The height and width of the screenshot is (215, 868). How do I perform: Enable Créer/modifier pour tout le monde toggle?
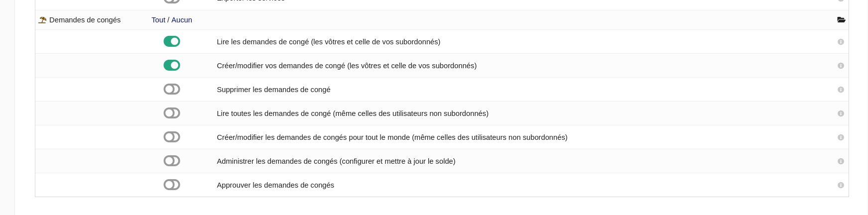click(172, 137)
